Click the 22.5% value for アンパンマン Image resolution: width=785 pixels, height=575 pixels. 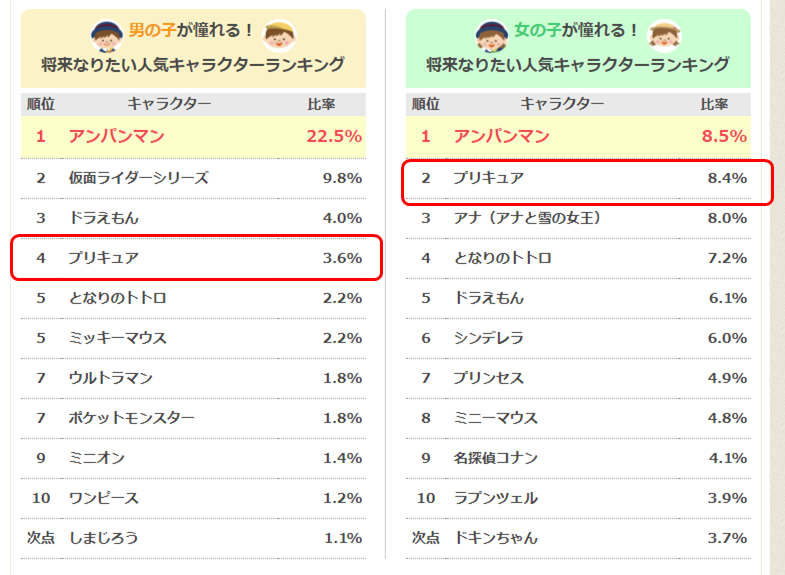pos(334,137)
